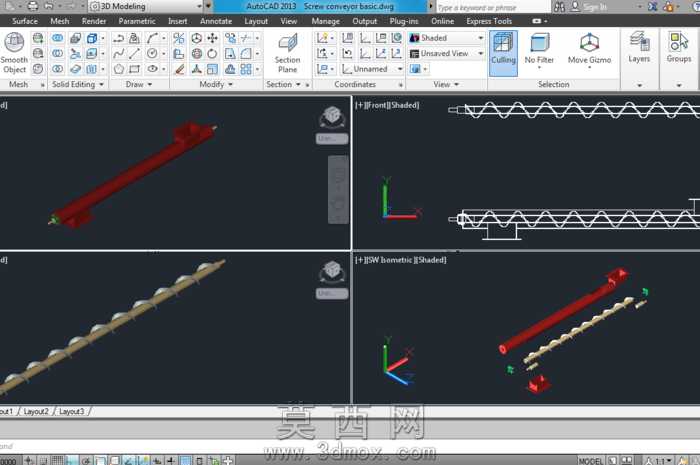Select the Polygon draw tool
Screen dimensions: 700x465
(118, 69)
